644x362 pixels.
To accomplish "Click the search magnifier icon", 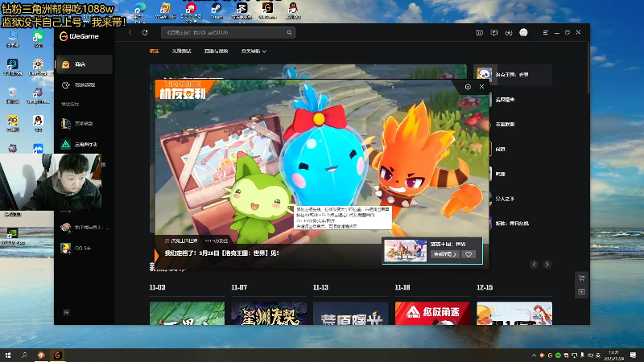I will (x=289, y=32).
